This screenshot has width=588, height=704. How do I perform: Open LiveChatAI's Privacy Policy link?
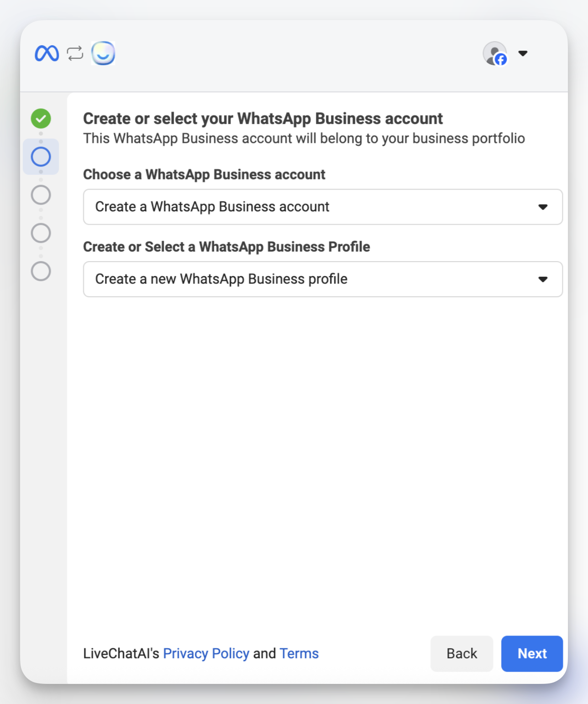(206, 654)
